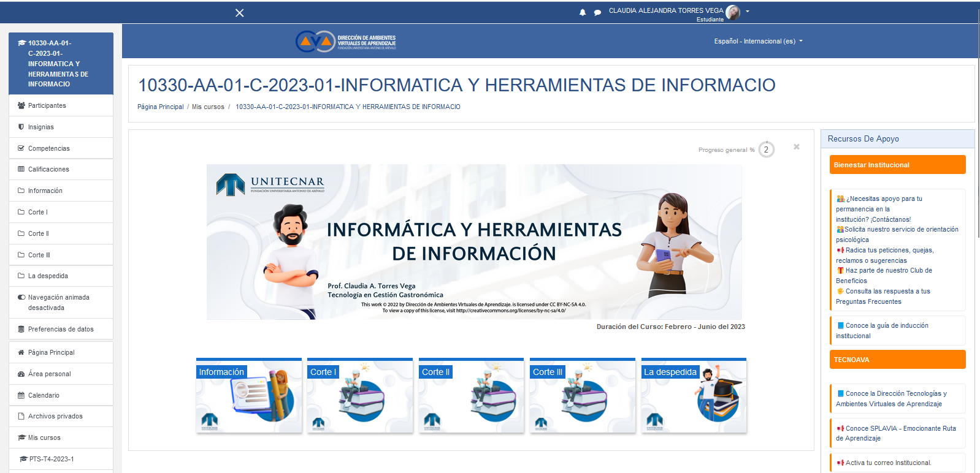Toggle Navegación animada desactivada switch
The image size is (980, 473).
[x=22, y=297]
